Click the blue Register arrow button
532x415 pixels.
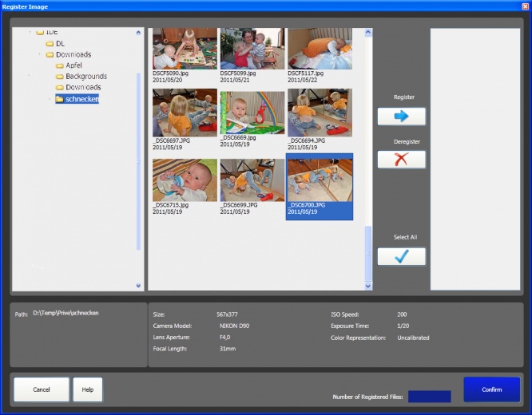tap(401, 117)
